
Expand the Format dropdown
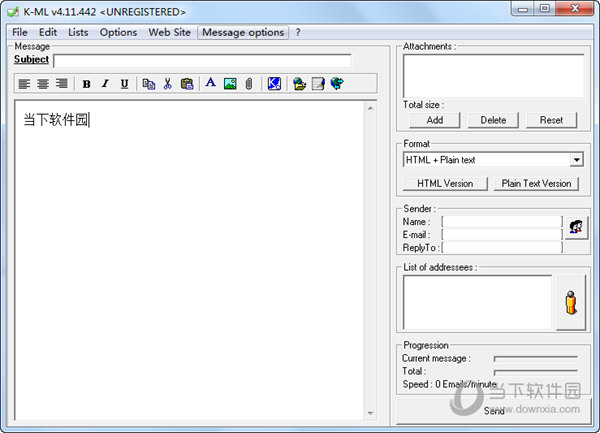pyautogui.click(x=577, y=160)
